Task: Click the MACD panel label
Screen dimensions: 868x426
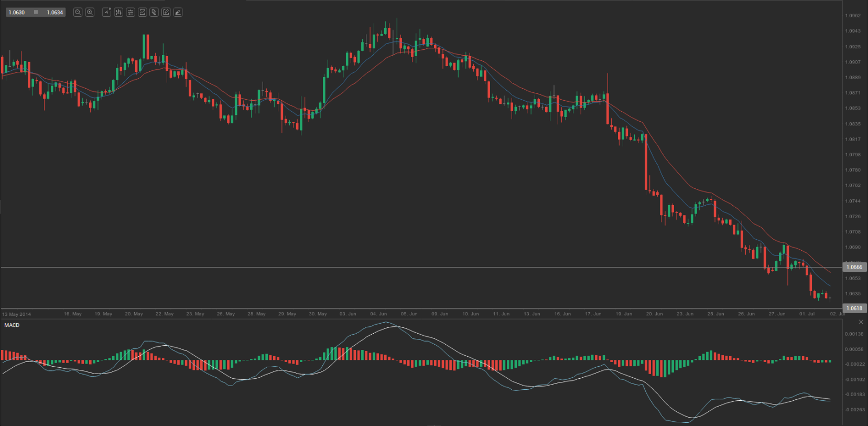Action: [12, 325]
